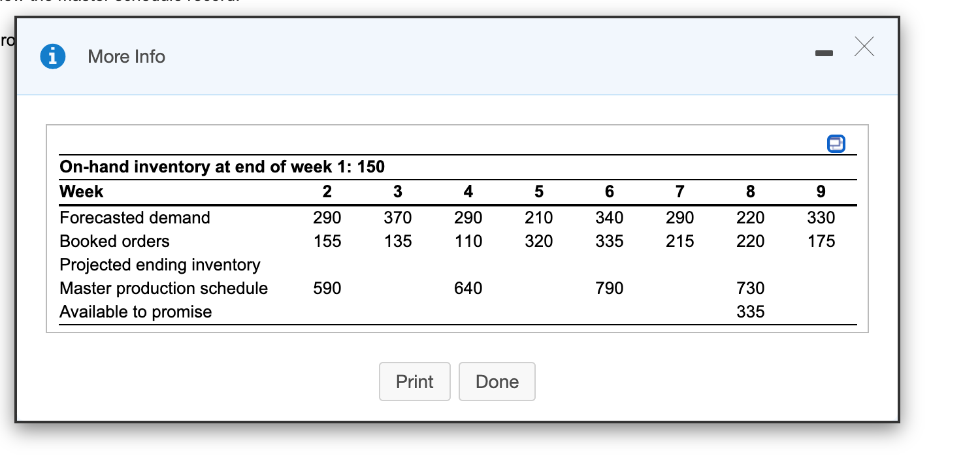Viewport: 980px width, 456px height.
Task: Click the week 9 column header
Action: tap(821, 191)
